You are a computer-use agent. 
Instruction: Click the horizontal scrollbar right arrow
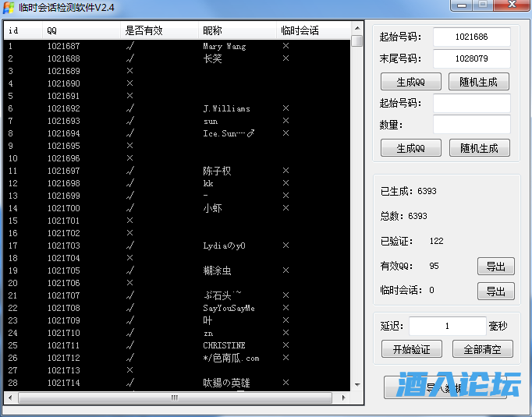click(x=342, y=398)
